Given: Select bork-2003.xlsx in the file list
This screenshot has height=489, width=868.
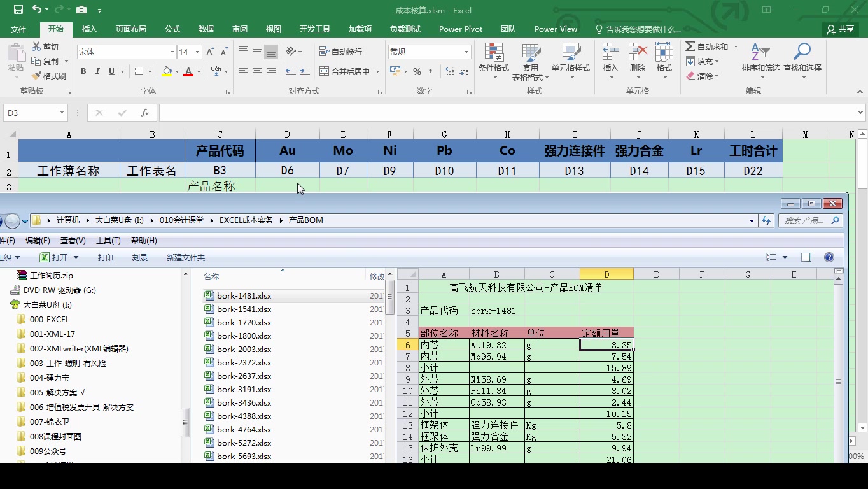Looking at the screenshot, I should pos(244,349).
